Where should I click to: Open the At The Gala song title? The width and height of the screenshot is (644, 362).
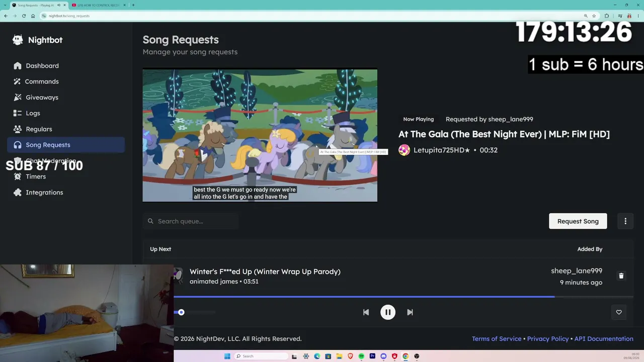pos(504,134)
